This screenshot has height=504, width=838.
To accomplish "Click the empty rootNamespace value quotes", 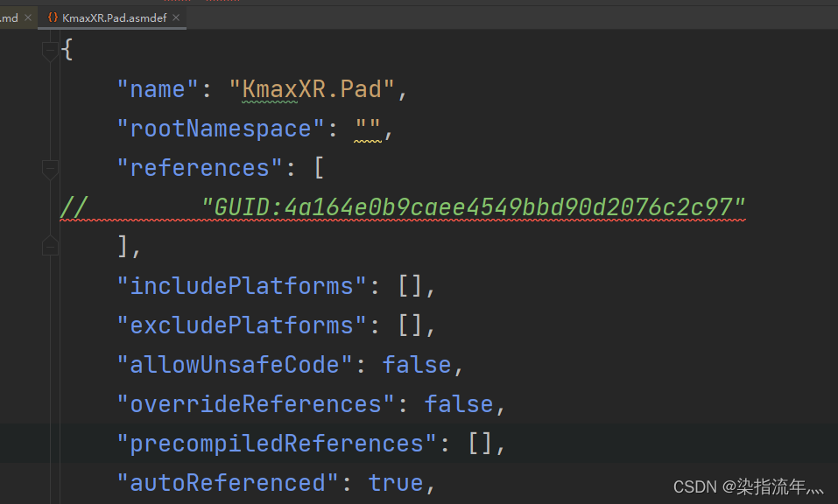I will tap(368, 128).
